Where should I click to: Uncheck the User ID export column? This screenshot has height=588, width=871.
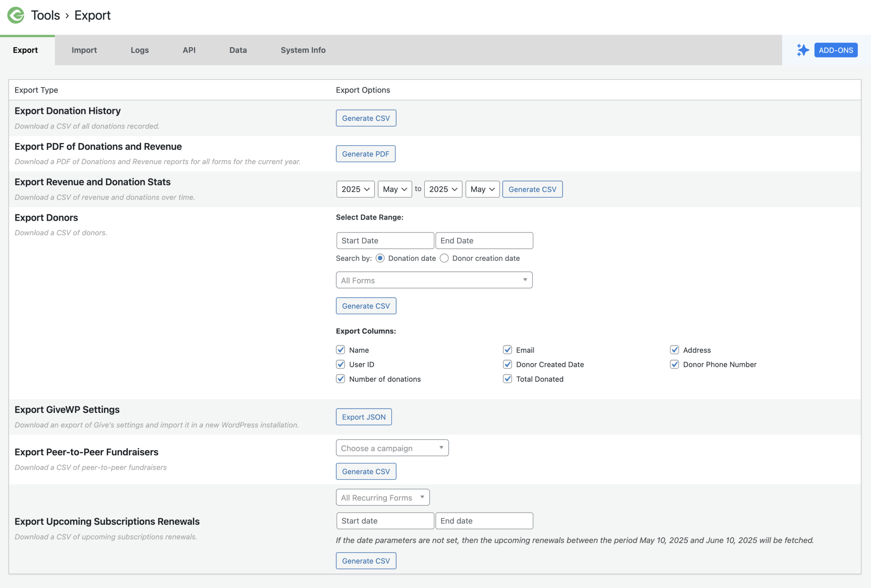click(x=340, y=365)
